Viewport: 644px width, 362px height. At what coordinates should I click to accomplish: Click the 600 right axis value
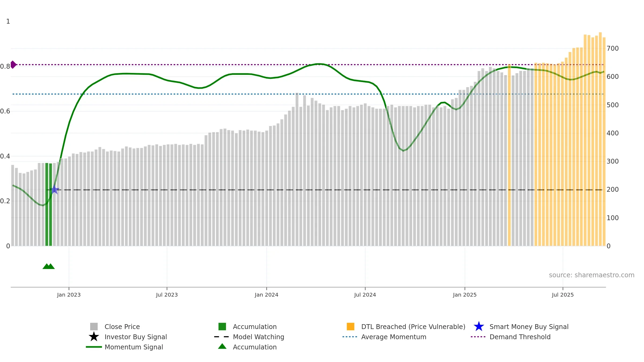(x=613, y=77)
